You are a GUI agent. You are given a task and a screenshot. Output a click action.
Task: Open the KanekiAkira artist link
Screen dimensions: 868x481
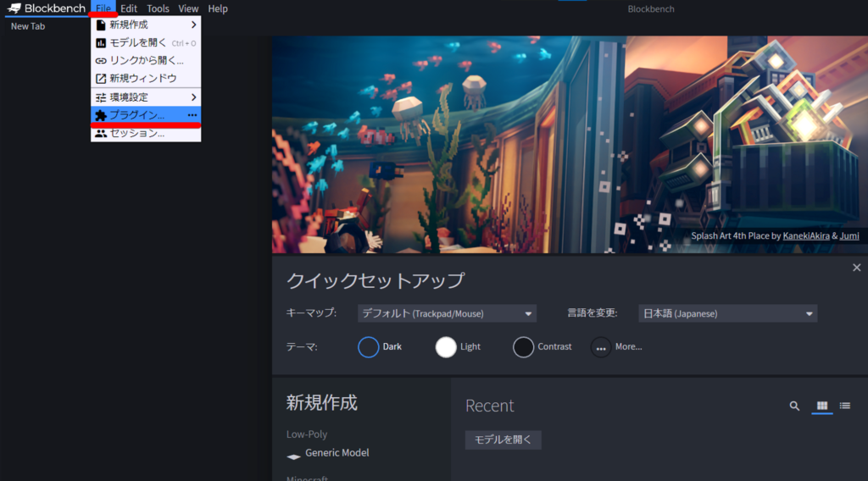(x=805, y=236)
